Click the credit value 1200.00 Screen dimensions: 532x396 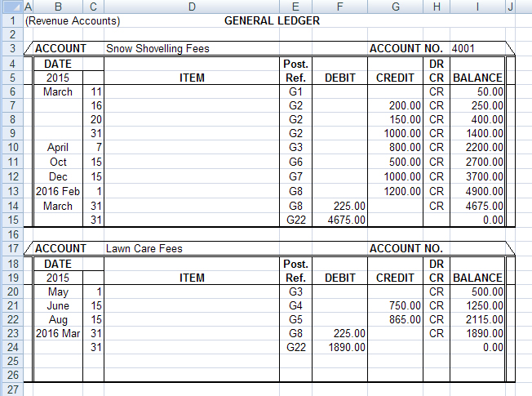[402, 191]
